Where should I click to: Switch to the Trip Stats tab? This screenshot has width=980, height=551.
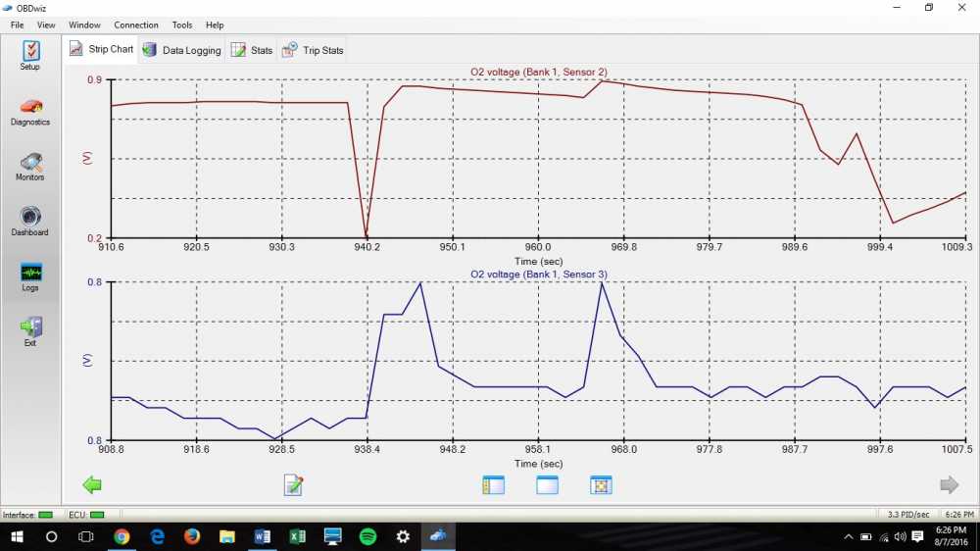pos(314,50)
